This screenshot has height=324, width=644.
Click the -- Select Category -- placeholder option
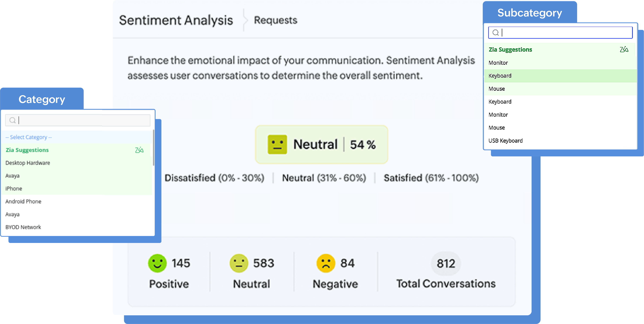point(28,137)
